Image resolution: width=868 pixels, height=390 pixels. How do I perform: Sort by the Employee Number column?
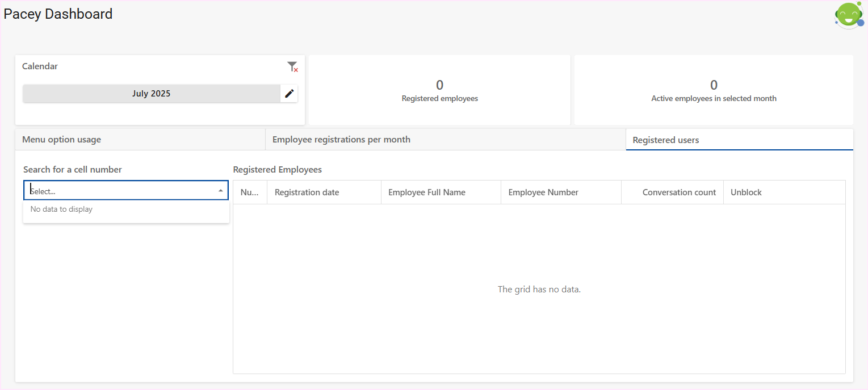[x=543, y=192]
